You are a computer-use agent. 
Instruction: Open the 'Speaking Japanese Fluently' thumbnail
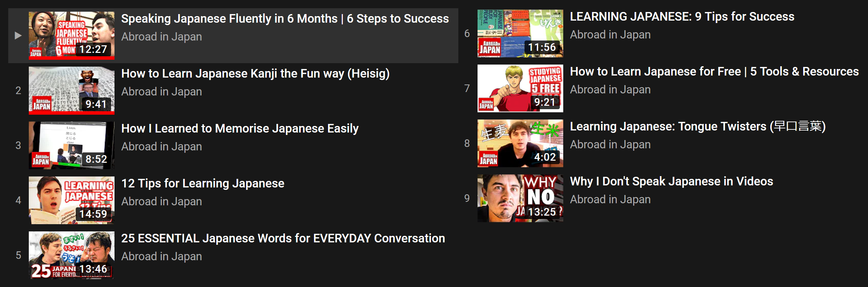[x=72, y=35]
